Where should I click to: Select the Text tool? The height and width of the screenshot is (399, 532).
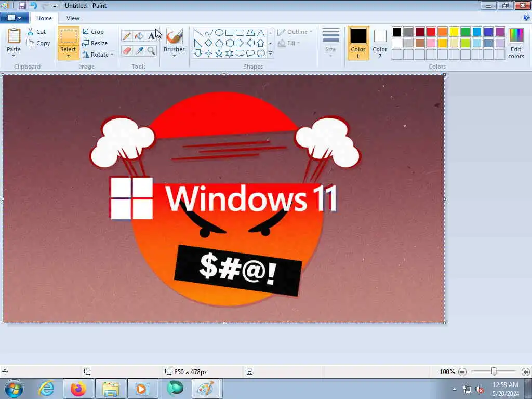pyautogui.click(x=151, y=36)
